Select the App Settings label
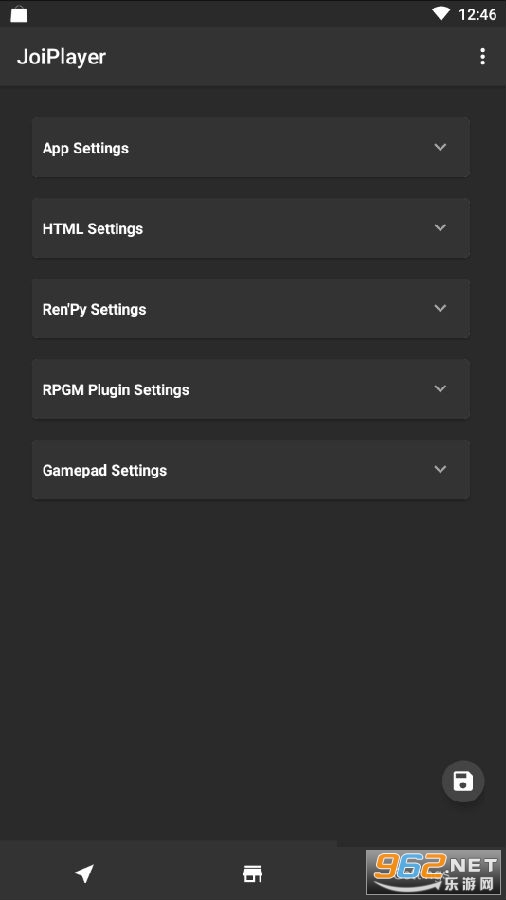This screenshot has height=900, width=506. (x=85, y=148)
